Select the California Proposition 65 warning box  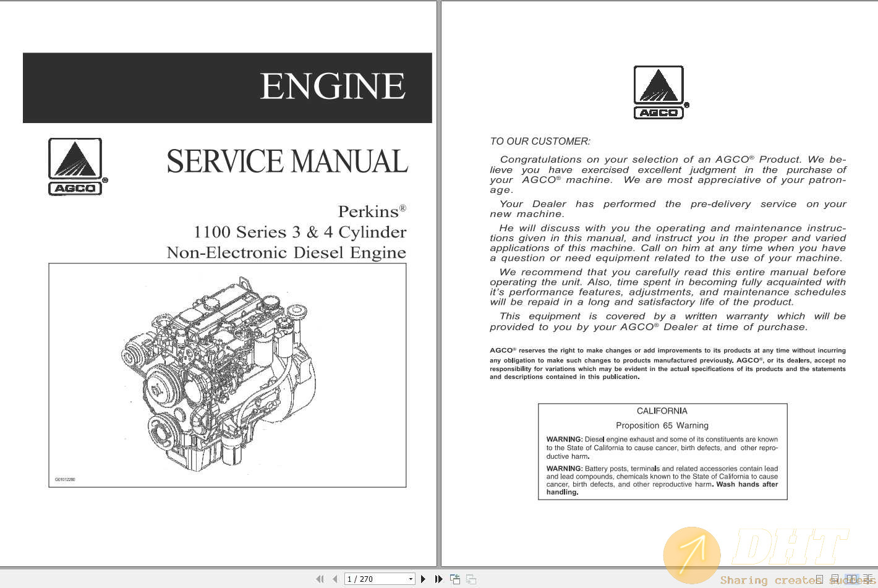[x=662, y=451]
